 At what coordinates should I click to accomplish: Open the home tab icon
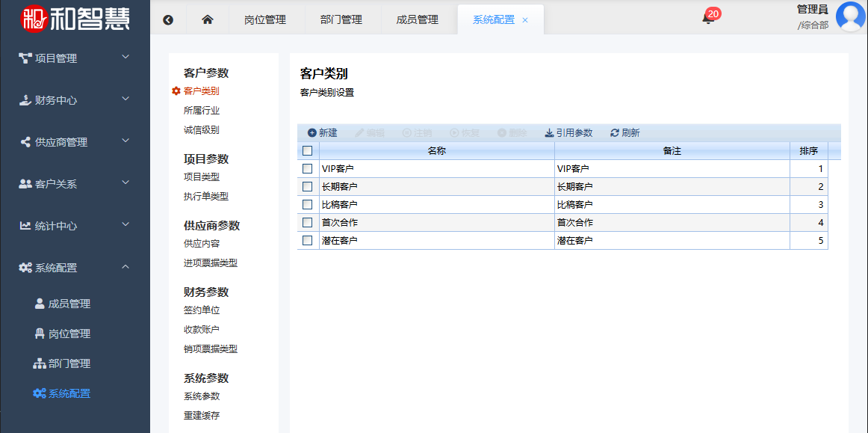pos(208,19)
